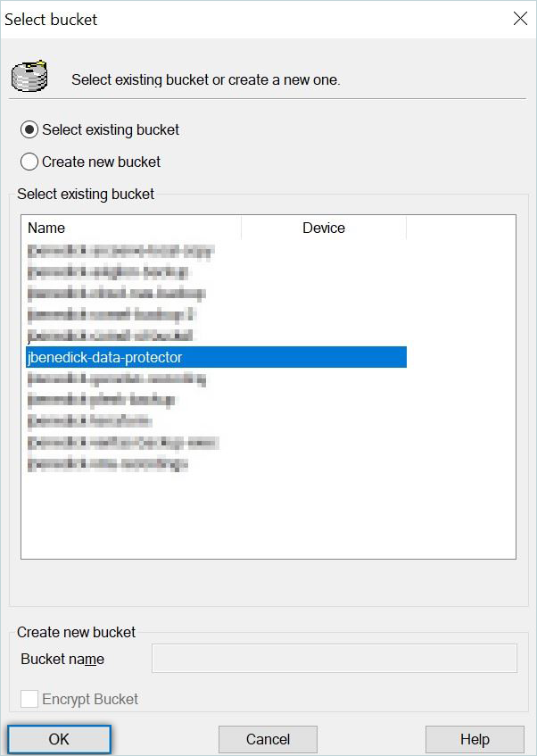Click the Cancel button

[268, 739]
